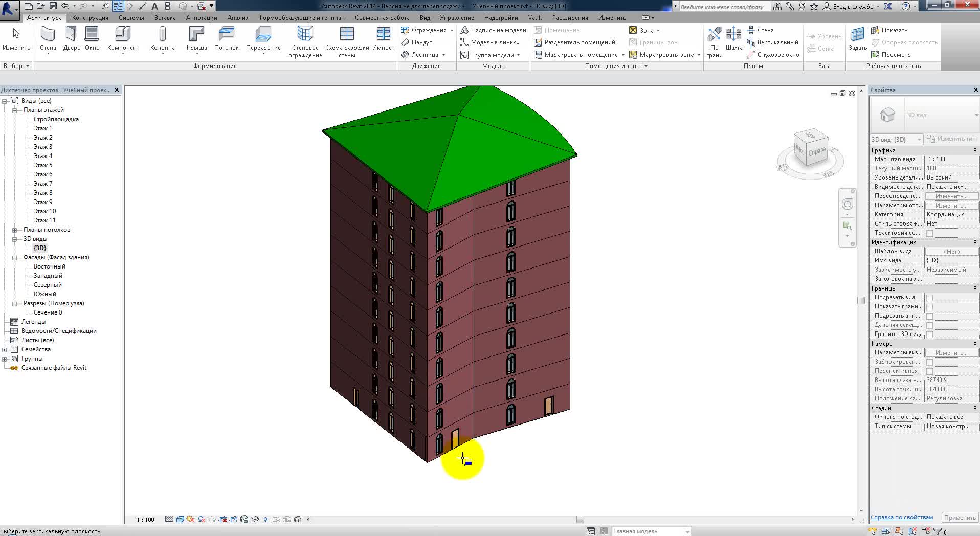
Task: Toggle the Траектория солнца checkbox
Action: point(929,233)
